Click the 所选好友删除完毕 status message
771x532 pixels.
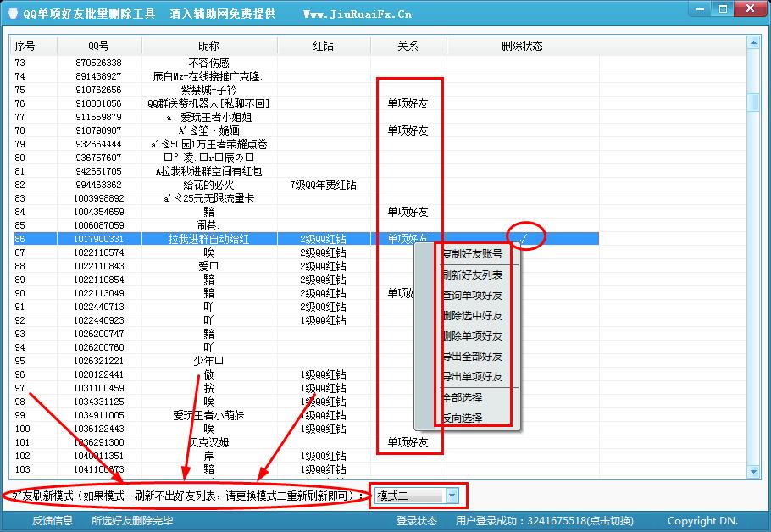pyautogui.click(x=132, y=521)
